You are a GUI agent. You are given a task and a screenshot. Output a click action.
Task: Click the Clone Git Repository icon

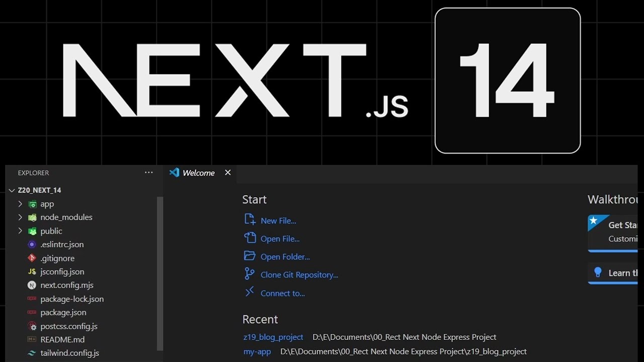point(250,274)
